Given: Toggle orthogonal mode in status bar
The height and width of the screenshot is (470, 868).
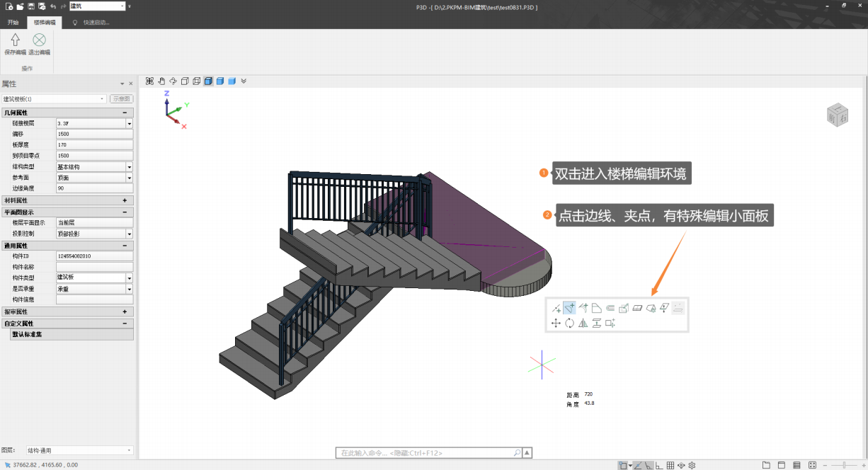Looking at the screenshot, I should (x=659, y=465).
